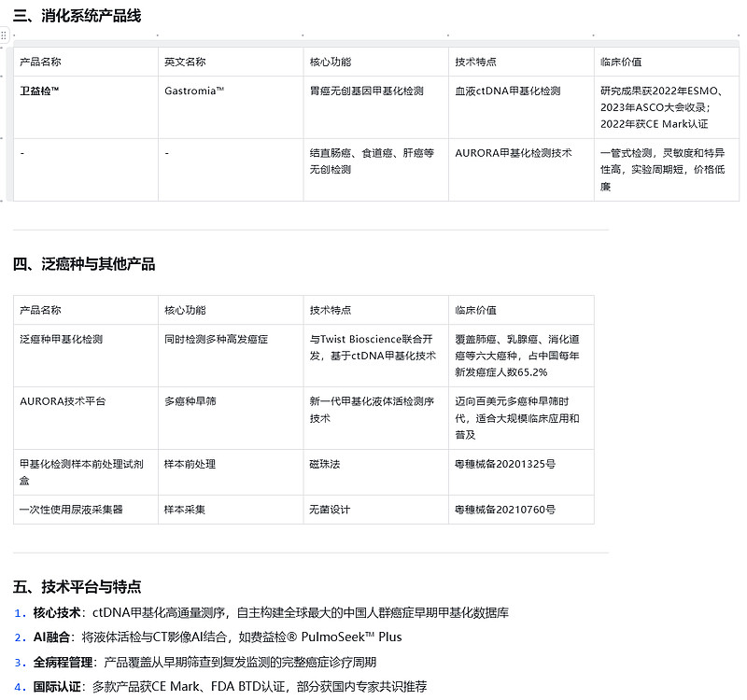Image resolution: width=747 pixels, height=700 pixels.
Task: Click the '研究成果获2022年ESMO' cell
Action: 667,107
